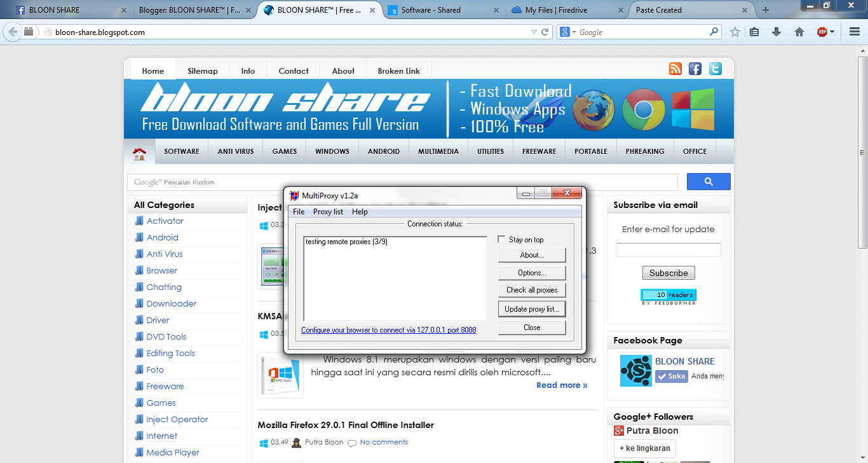Click the BLOON SHARE Facebook page logo
This screenshot has height=463, width=868.
pos(636,371)
